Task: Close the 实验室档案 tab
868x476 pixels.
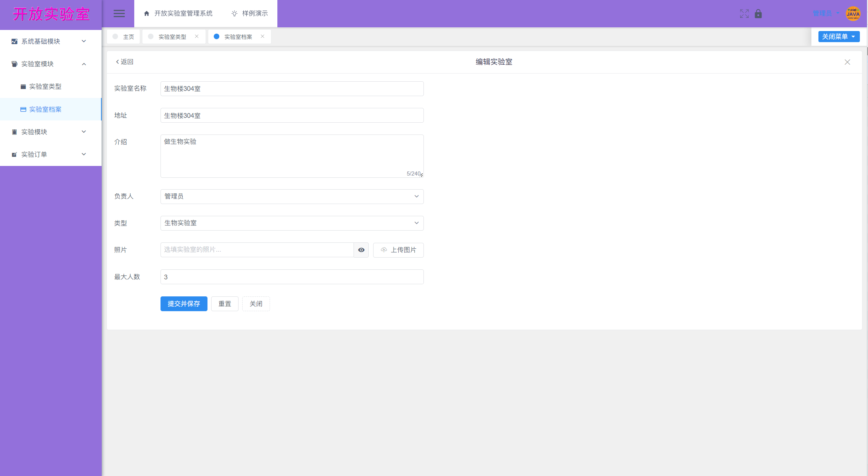Action: click(x=263, y=36)
